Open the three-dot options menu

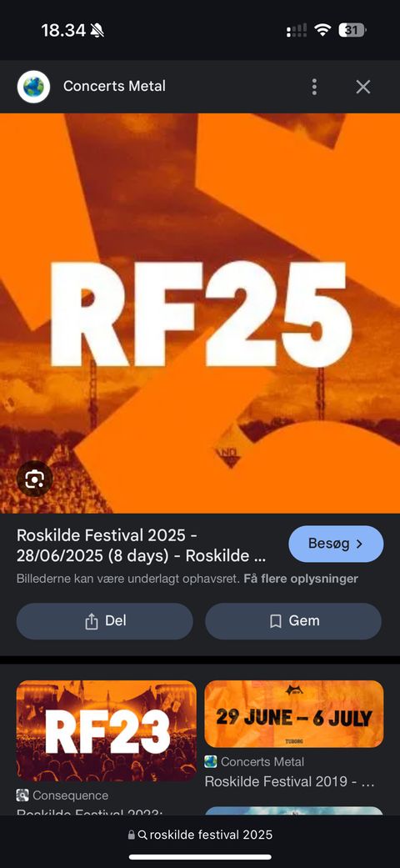tap(314, 87)
